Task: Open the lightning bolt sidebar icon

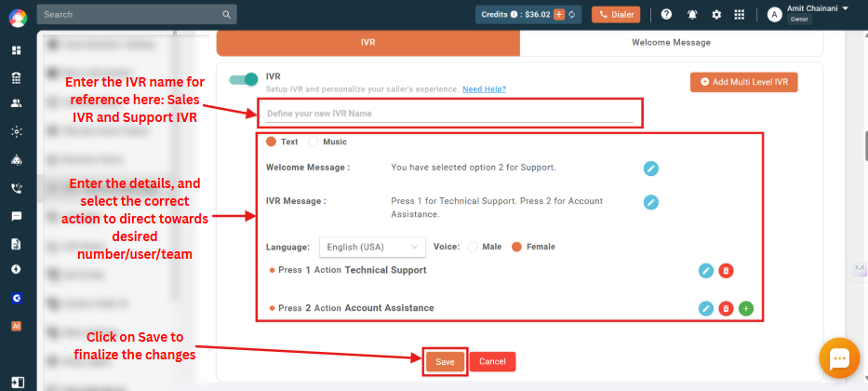Action: point(16,269)
